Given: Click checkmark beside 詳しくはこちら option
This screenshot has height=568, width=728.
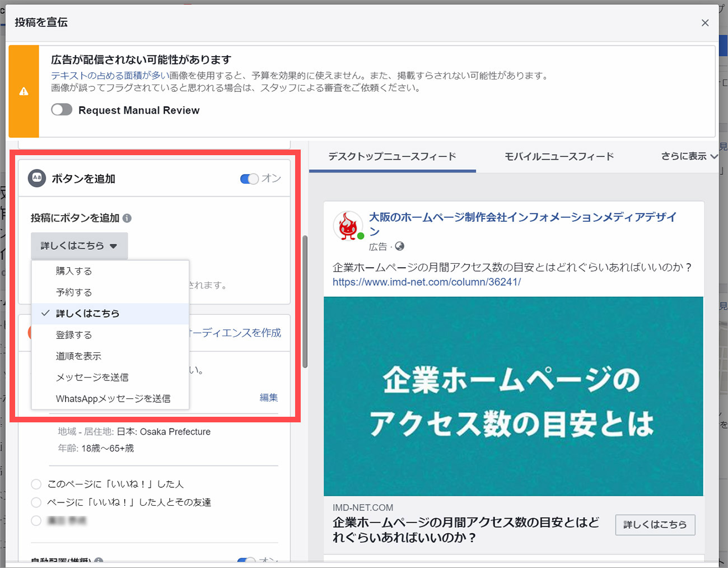Looking at the screenshot, I should point(45,313).
